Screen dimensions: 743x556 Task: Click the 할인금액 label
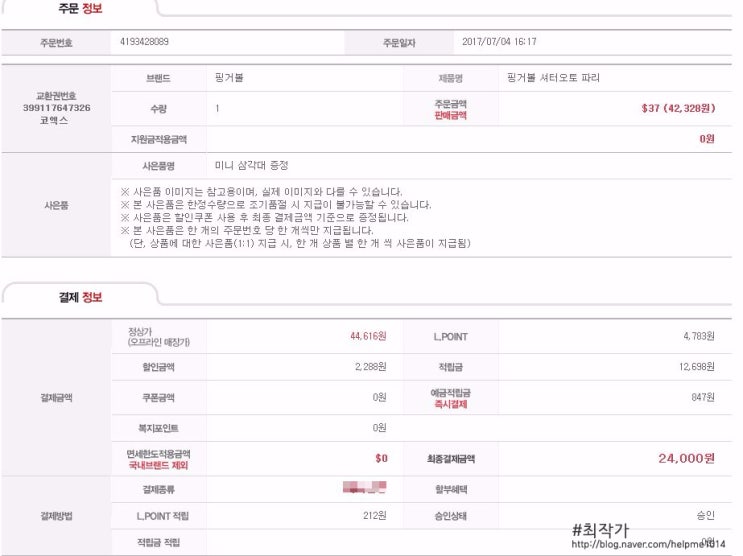point(158,367)
